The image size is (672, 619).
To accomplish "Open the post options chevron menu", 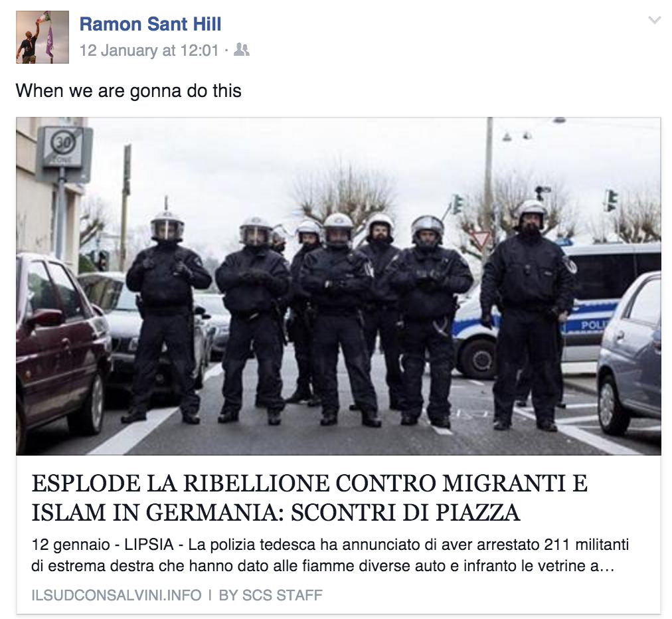I will point(655,20).
